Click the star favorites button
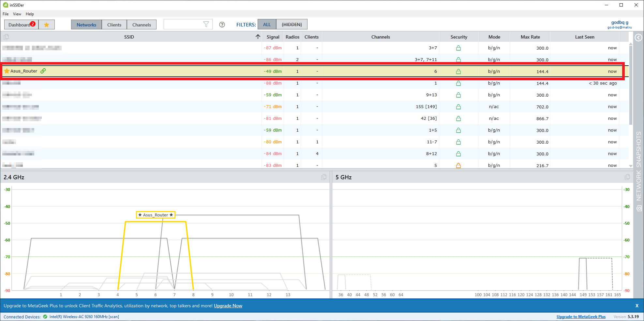The image size is (644, 321). 46,25
